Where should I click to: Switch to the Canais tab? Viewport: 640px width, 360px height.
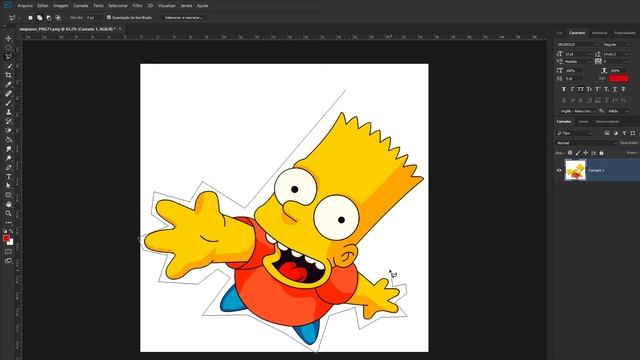tap(583, 122)
